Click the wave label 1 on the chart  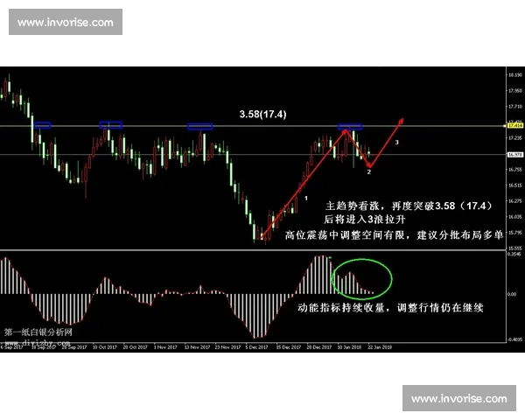tap(305, 199)
